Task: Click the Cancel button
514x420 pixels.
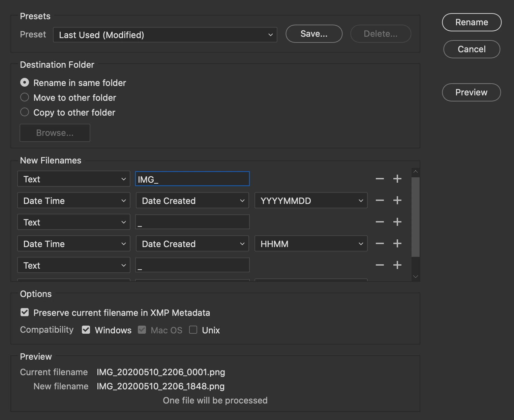Action: click(472, 49)
